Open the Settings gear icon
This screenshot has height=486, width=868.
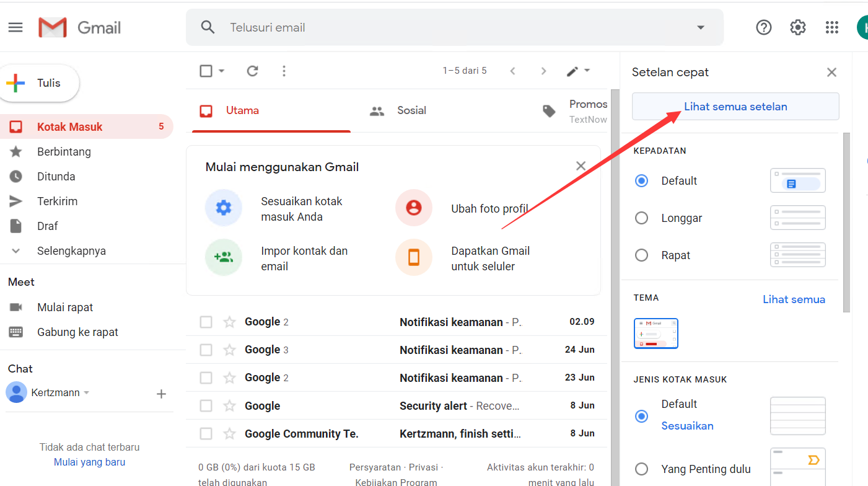[798, 27]
